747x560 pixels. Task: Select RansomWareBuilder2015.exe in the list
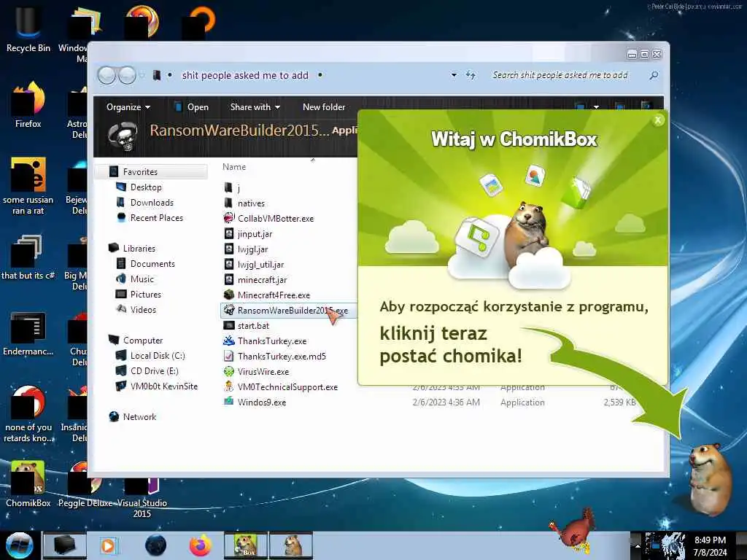(288, 310)
